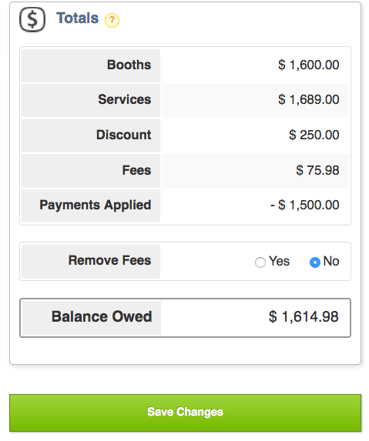Click the Payments Applied amount
369x441 pixels.
coord(305,205)
